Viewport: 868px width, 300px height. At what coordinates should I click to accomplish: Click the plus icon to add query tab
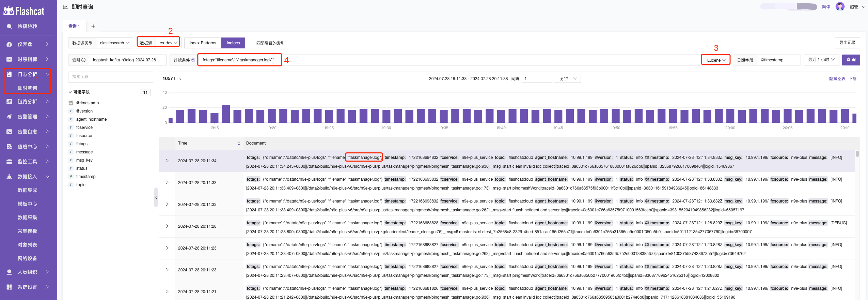tap(93, 26)
